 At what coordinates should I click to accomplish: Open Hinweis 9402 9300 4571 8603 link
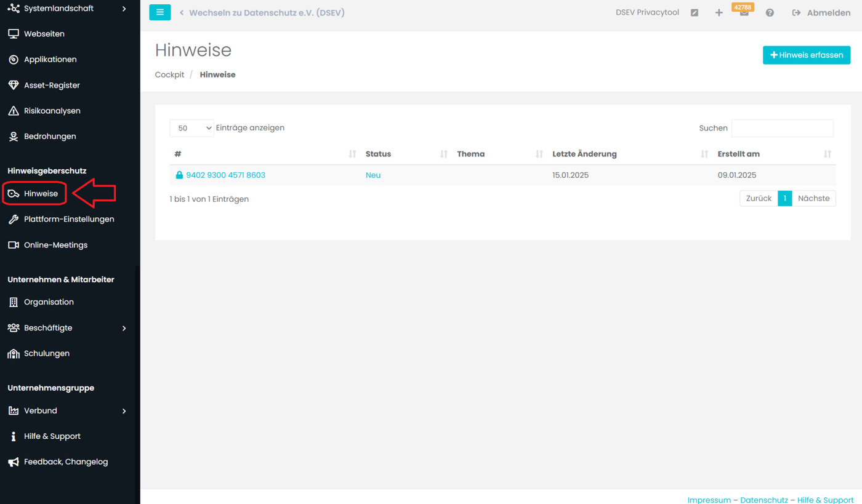pyautogui.click(x=225, y=175)
